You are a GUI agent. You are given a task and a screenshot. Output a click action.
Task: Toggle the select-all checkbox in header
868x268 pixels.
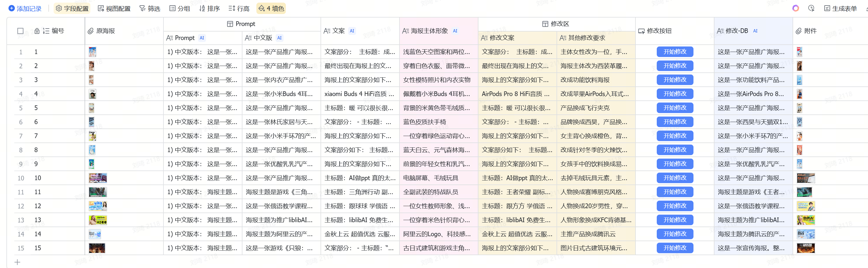(20, 31)
